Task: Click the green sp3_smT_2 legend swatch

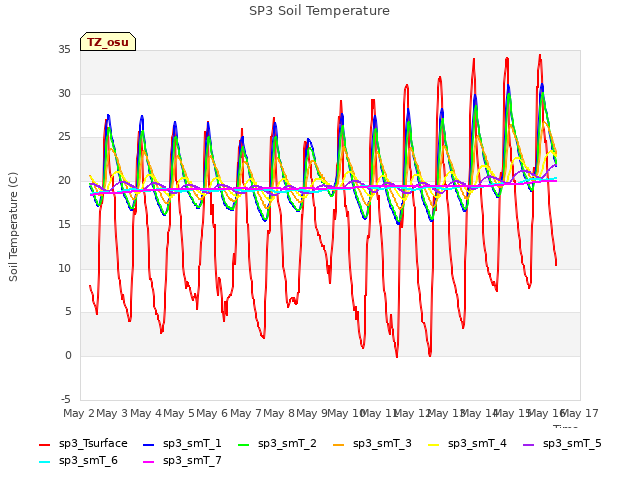Action: (244, 444)
